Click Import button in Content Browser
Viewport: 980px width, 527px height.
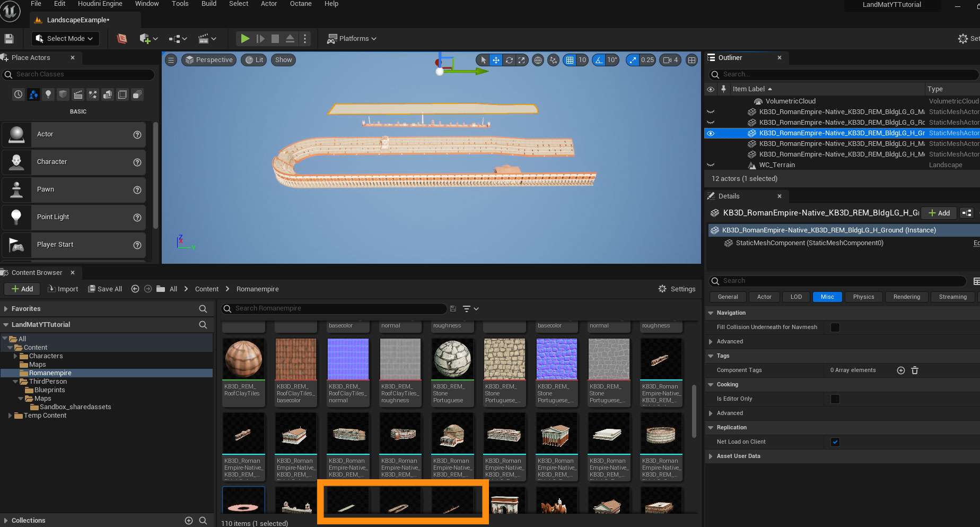point(63,289)
